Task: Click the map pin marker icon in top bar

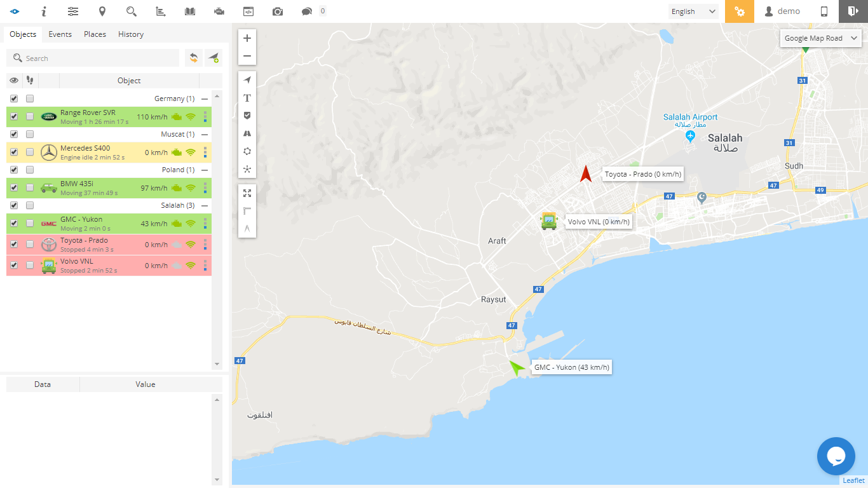Action: tap(102, 11)
